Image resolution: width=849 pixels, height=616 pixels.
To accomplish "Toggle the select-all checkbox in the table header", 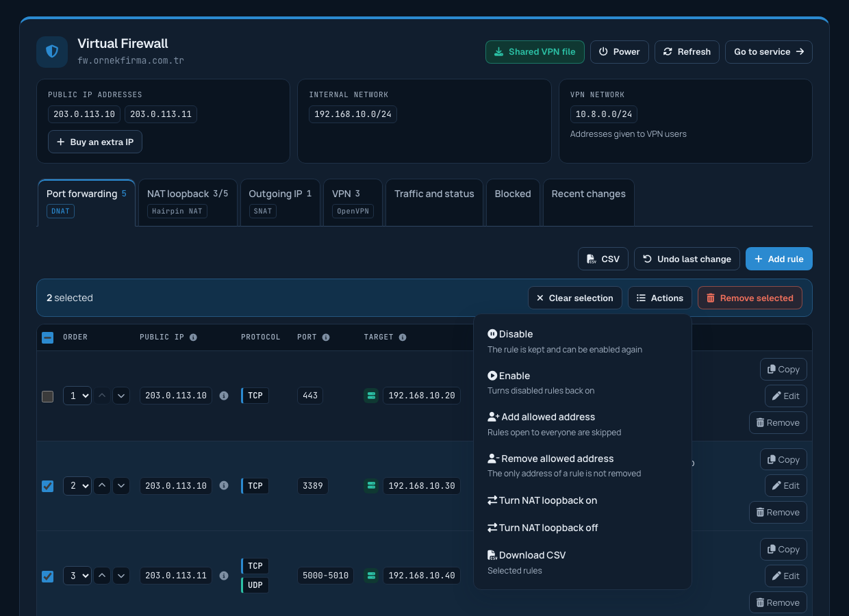I will pos(48,337).
